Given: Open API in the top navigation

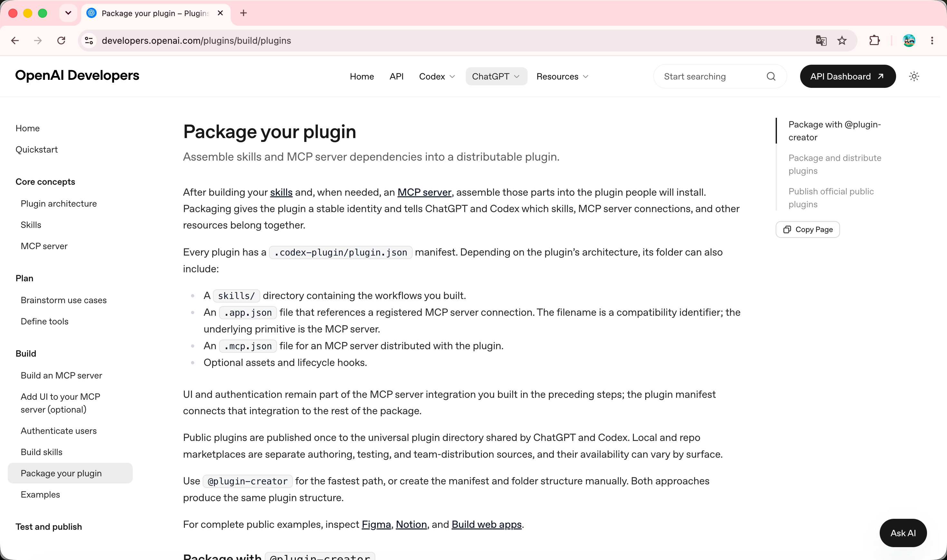Looking at the screenshot, I should pos(397,77).
